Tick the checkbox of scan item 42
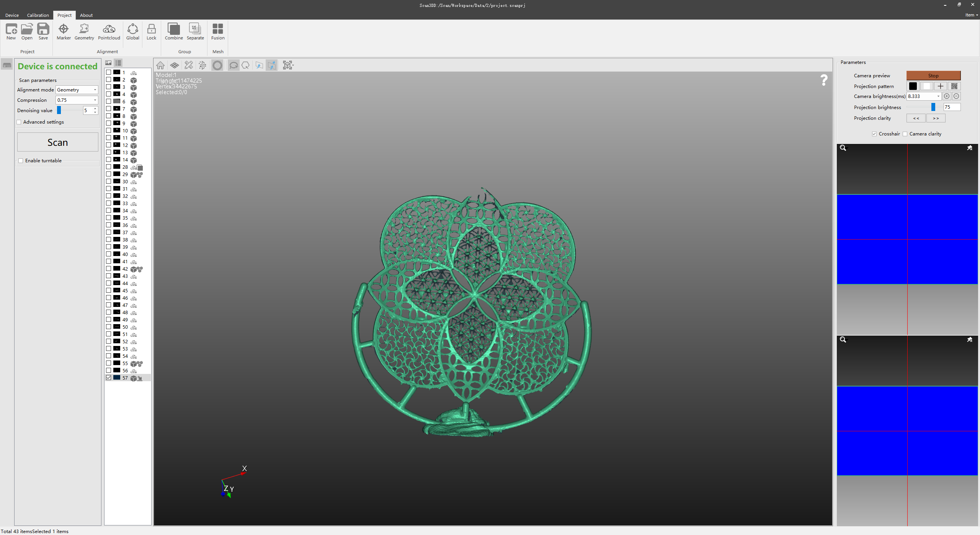The image size is (980, 535). pos(109,269)
